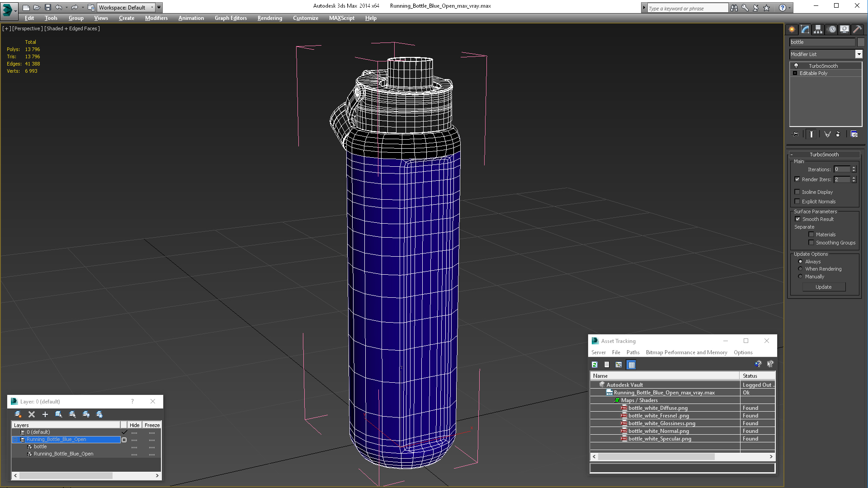Toggle Smooth Result checkbox

click(798, 219)
